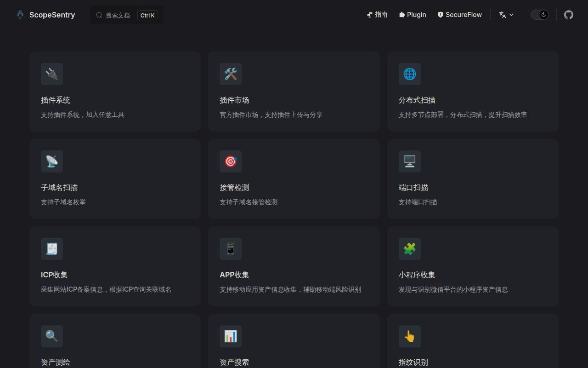Open the 搜索文档 search box
The image size is (588, 368).
click(126, 15)
